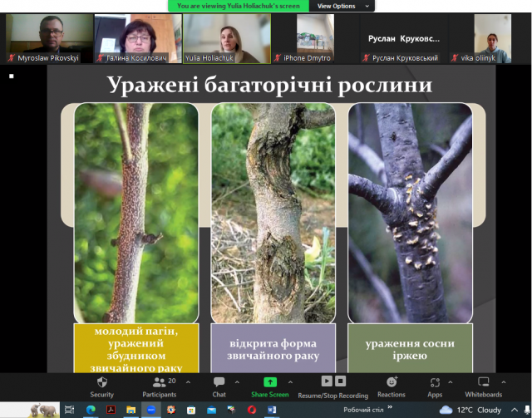Click the muted mic icon on Myroslaw Pikovskyi
Image resolution: width=532 pixels, height=418 pixels.
[12, 58]
